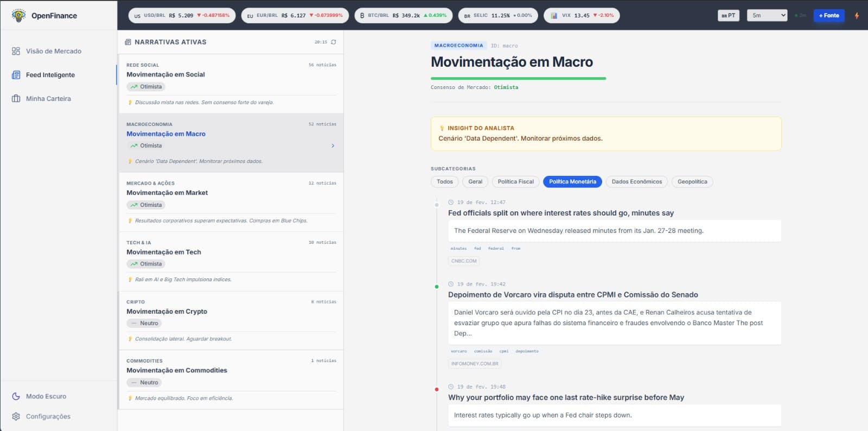868x431 pixels.
Task: Toggle language with the BR PT button
Action: 729,16
